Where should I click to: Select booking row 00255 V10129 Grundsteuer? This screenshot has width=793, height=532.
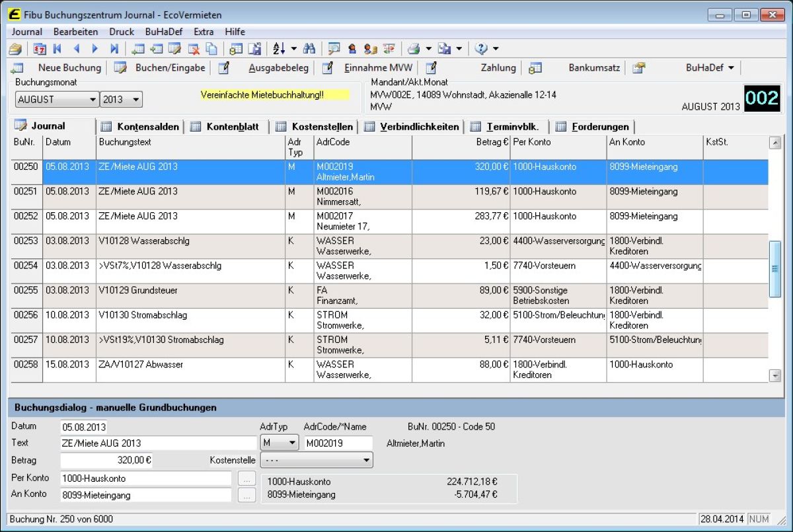(x=390, y=295)
